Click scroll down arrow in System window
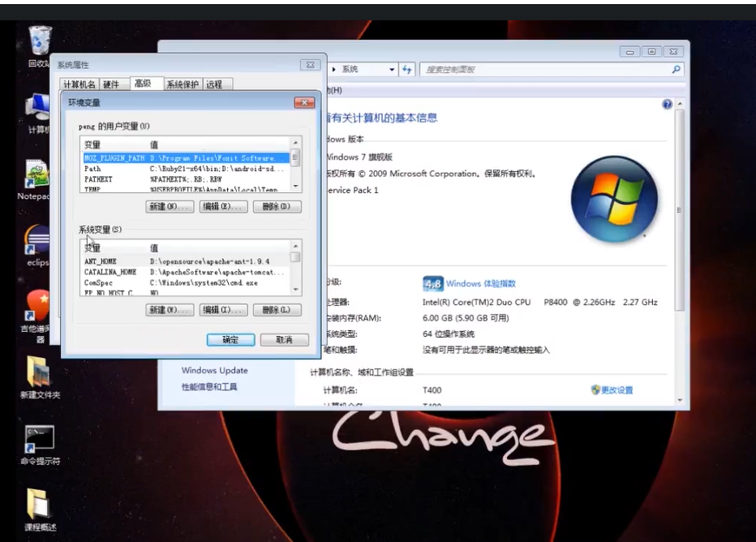The image size is (756, 542). pyautogui.click(x=679, y=400)
